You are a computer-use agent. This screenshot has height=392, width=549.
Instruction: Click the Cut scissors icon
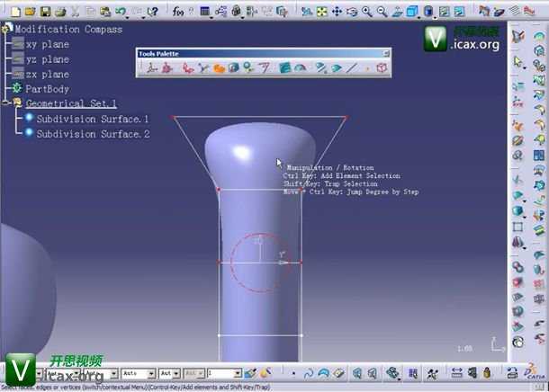tap(76, 12)
